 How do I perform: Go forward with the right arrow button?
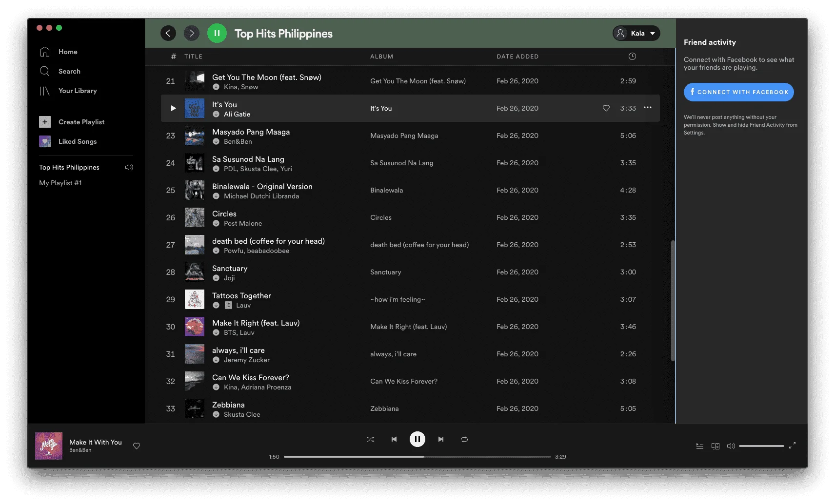point(192,33)
